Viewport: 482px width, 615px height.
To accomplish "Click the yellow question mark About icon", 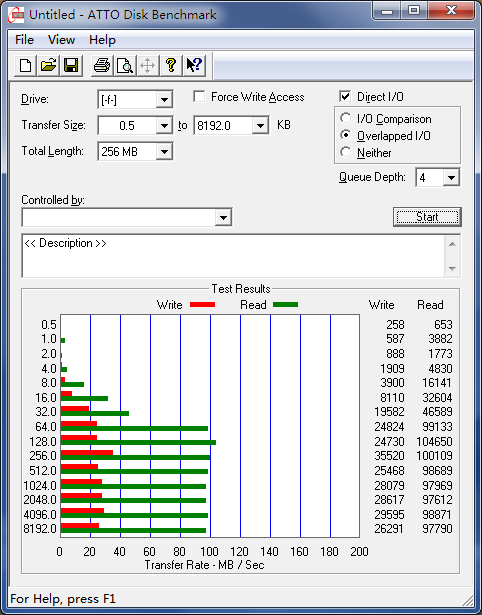I will point(171,65).
